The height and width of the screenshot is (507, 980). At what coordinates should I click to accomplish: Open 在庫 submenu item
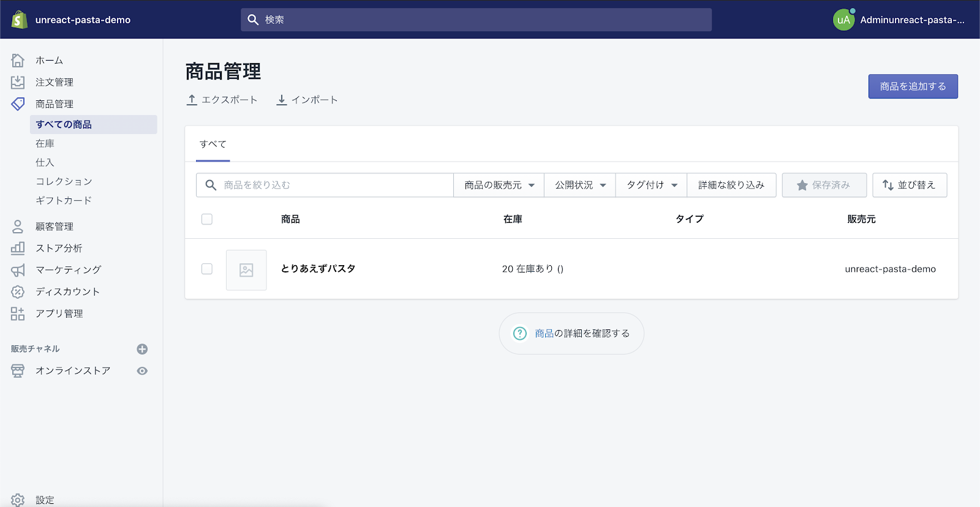pyautogui.click(x=45, y=143)
